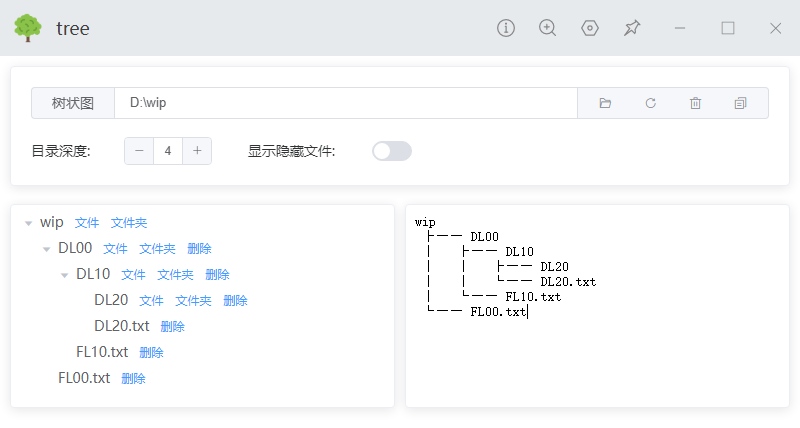Decrease 目录深度 with minus button
The height and width of the screenshot is (428, 800).
[139, 151]
